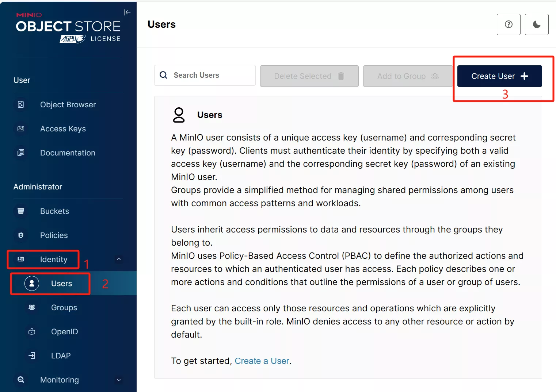Open the Identity menu item

click(x=54, y=260)
